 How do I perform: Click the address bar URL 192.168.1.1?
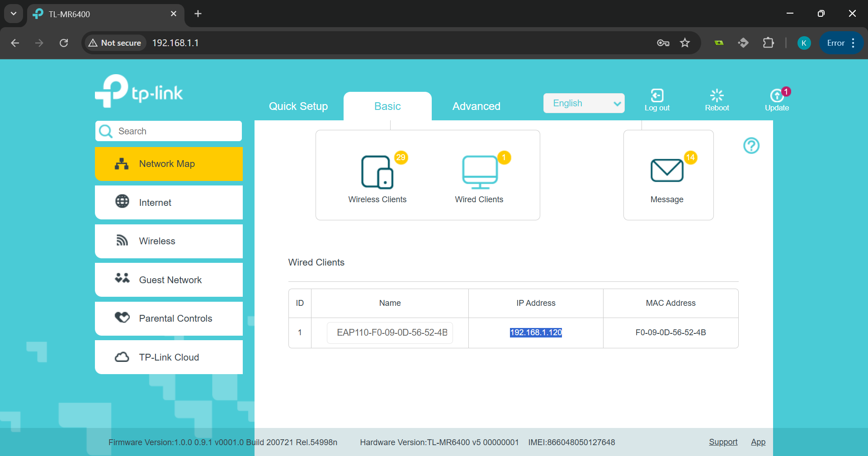pyautogui.click(x=175, y=43)
